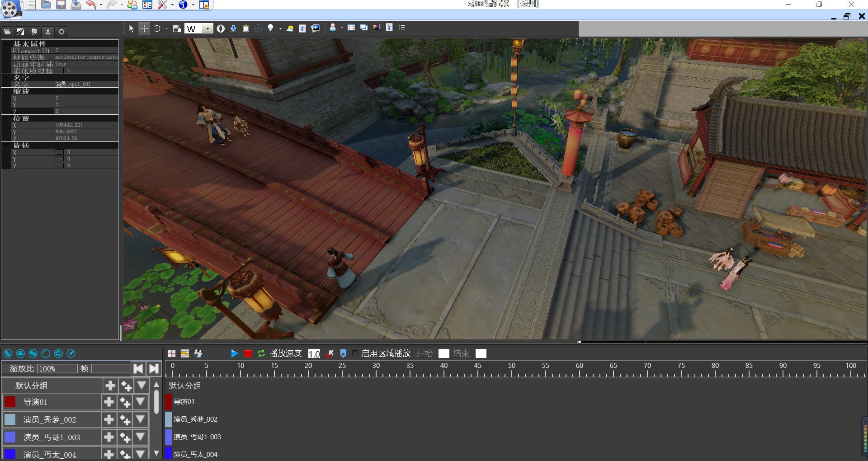Activate the move crosshair tool
Screen dimensions: 868x461
coord(144,28)
